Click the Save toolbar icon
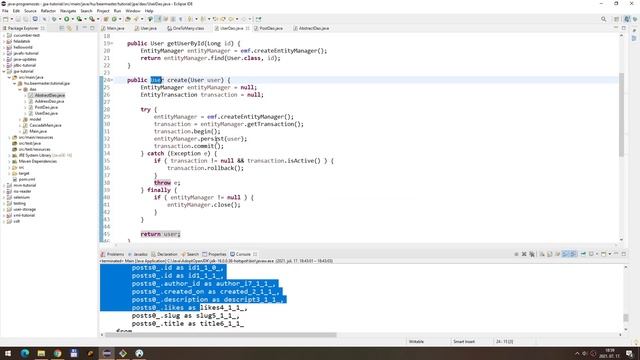 click(18, 19)
